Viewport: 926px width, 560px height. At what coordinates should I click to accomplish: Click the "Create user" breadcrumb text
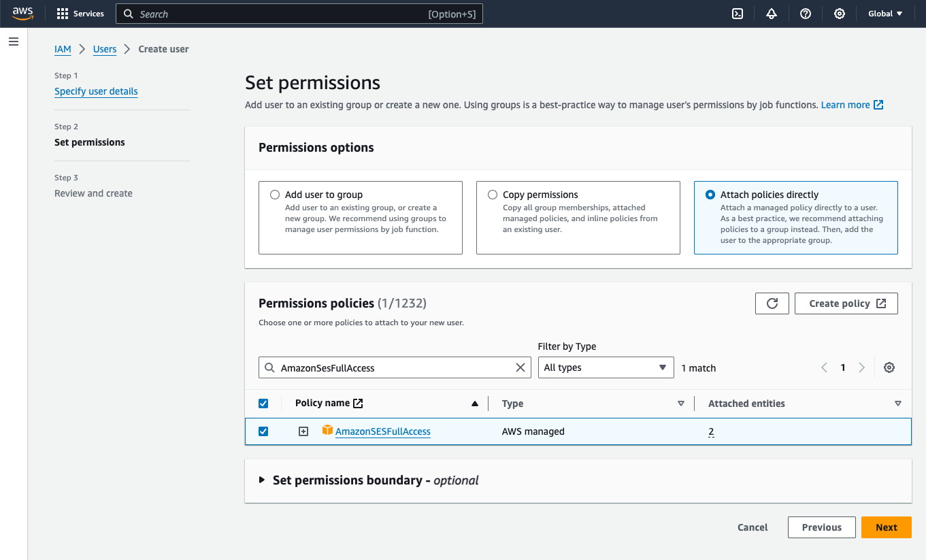[x=164, y=49]
